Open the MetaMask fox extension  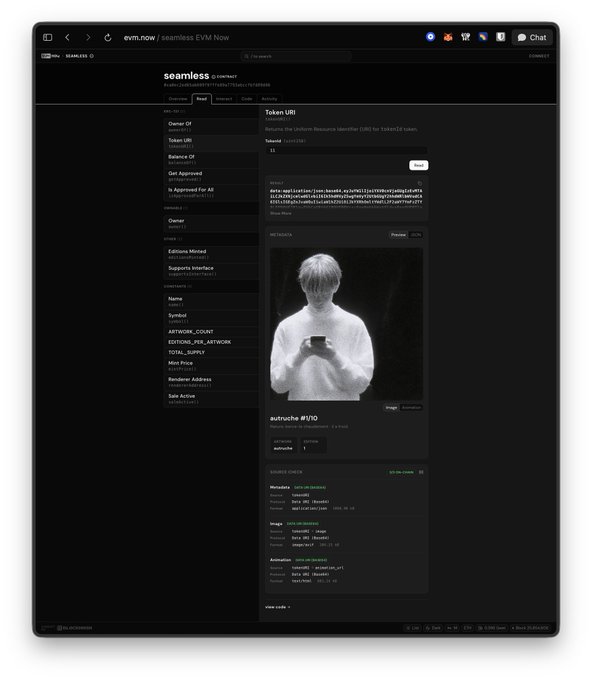[x=448, y=37]
